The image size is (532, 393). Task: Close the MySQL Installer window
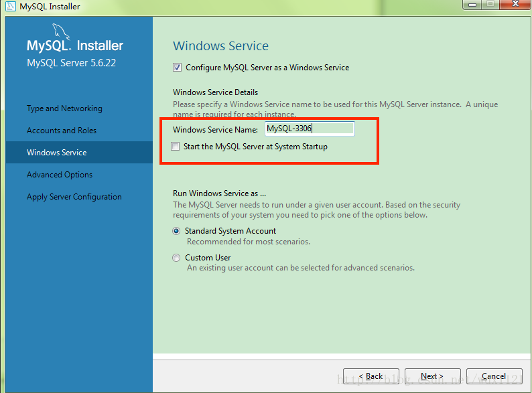[515, 5]
